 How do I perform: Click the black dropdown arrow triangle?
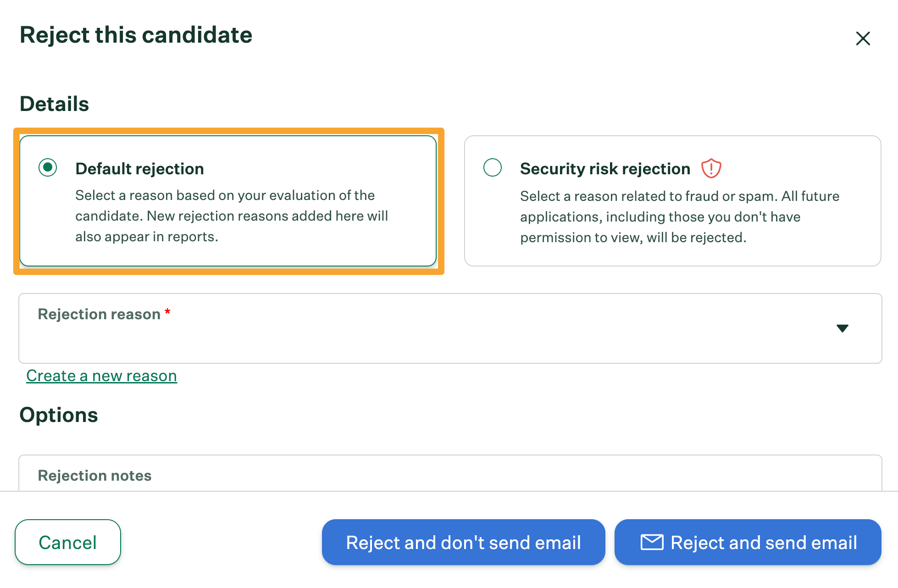point(842,328)
